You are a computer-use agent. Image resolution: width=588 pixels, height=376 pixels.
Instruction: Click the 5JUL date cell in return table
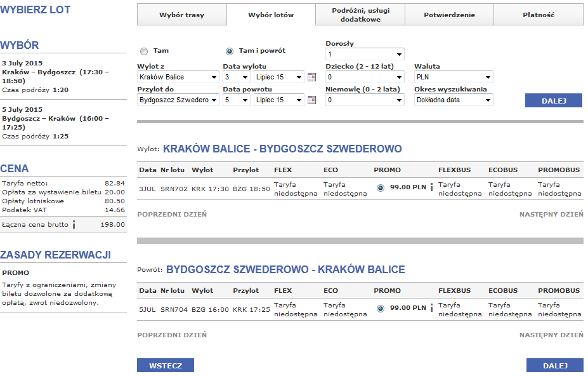pos(147,309)
